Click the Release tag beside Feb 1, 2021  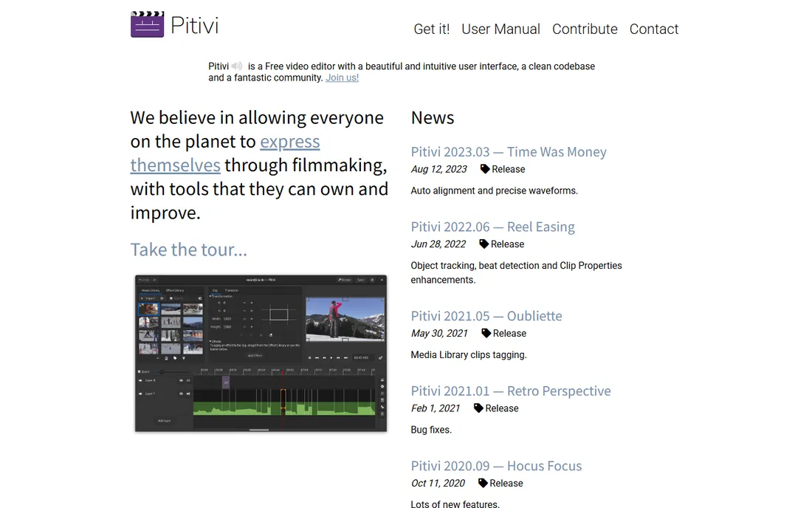(501, 408)
